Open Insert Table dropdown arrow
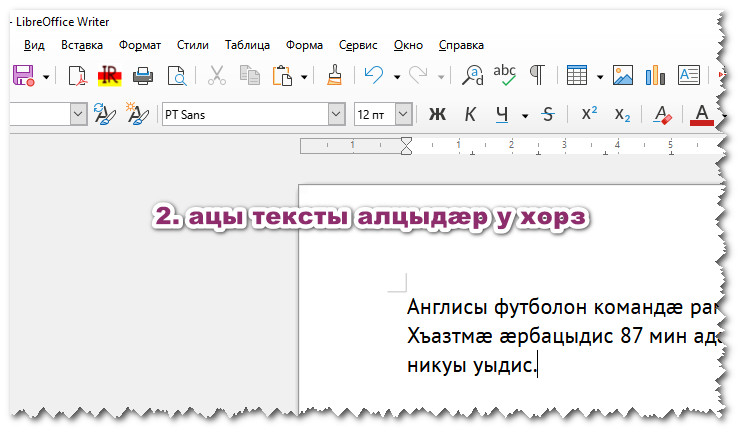This screenshot has height=435, width=744. click(600, 76)
